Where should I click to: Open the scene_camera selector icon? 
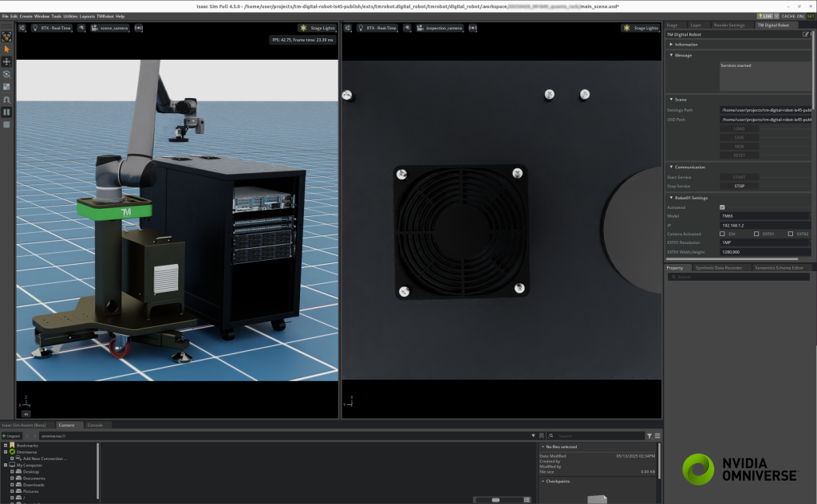coord(94,28)
